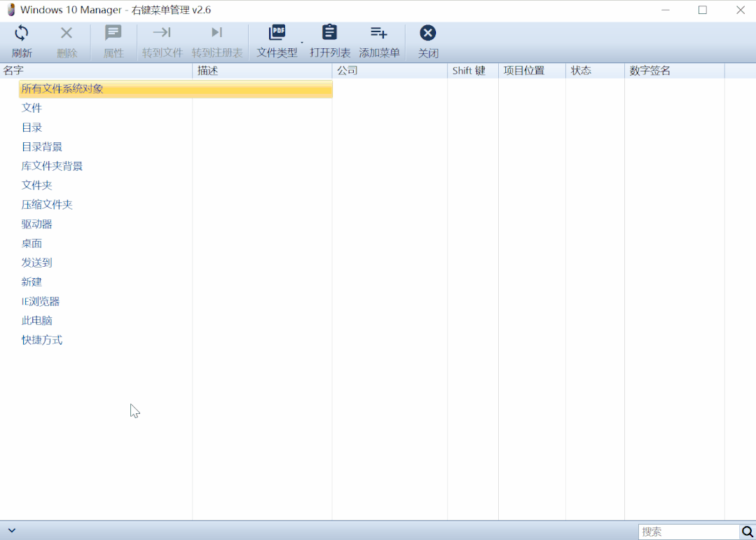Click the 转到注册表 icon
756x540 pixels.
click(217, 32)
